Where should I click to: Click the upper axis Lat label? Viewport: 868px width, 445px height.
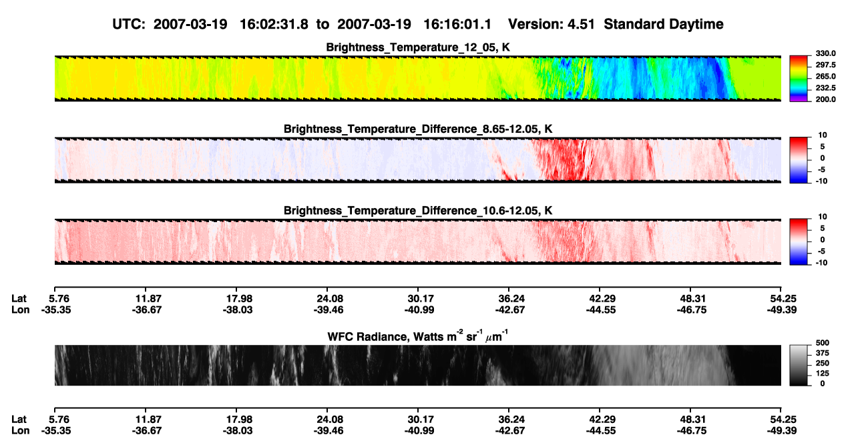coord(19,298)
